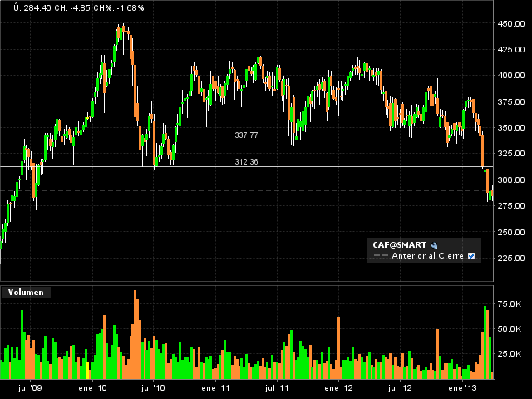This screenshot has height=399, width=532.
Task: Click the 425.00 price axis label
Action: 511,50
